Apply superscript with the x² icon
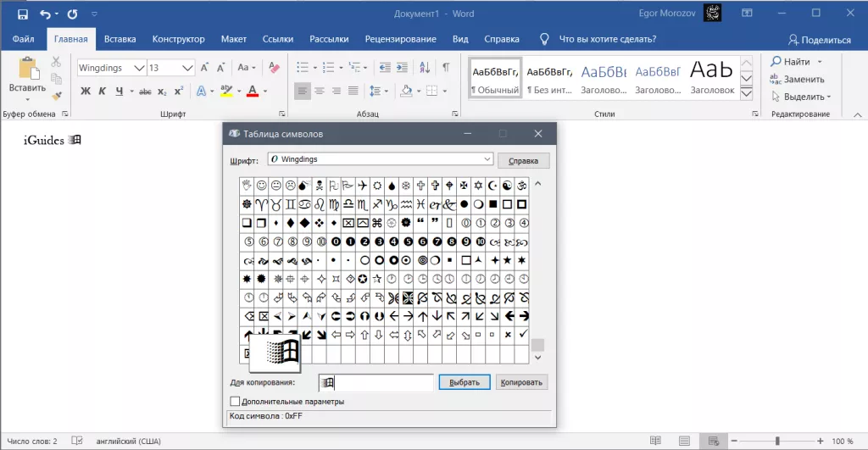Image resolution: width=868 pixels, height=450 pixels. click(179, 92)
